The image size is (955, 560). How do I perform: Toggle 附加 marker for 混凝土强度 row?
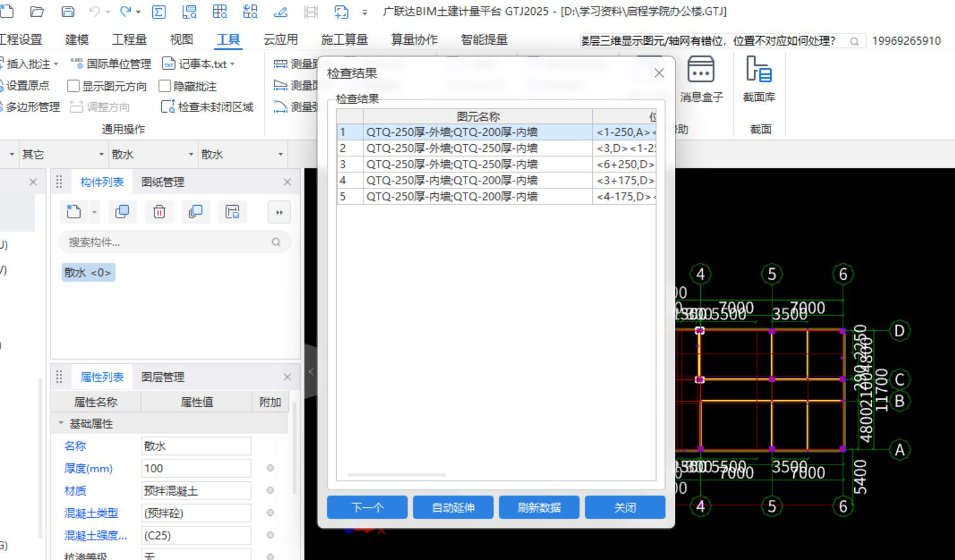(x=270, y=535)
